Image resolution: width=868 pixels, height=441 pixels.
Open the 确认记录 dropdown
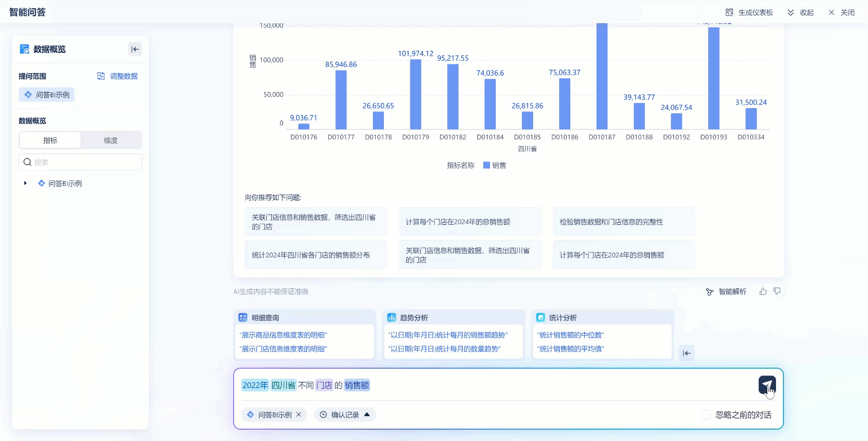pyautogui.click(x=345, y=415)
